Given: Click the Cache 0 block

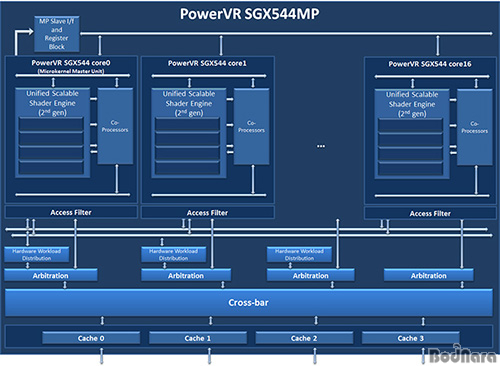Looking at the screenshot, I should pos(91,338).
